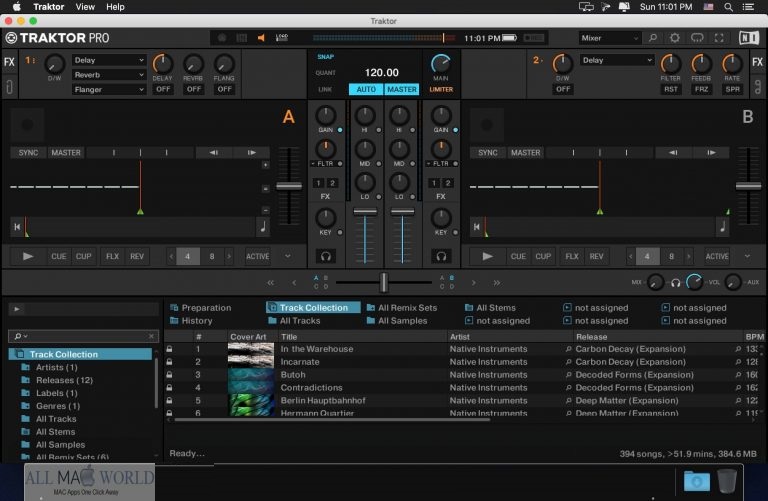Click the preview player play icon in browser
Screen dimensions: 768x501
17,309
